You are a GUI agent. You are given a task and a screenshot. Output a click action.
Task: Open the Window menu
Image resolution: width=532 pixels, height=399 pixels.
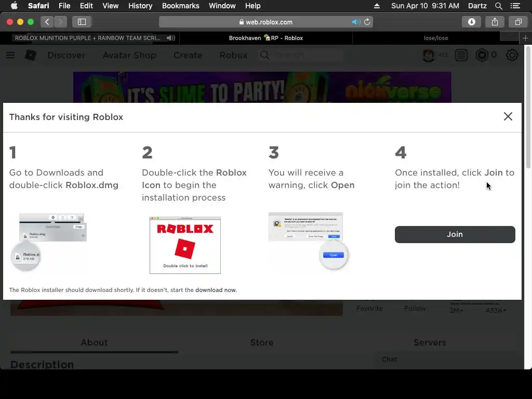222,6
